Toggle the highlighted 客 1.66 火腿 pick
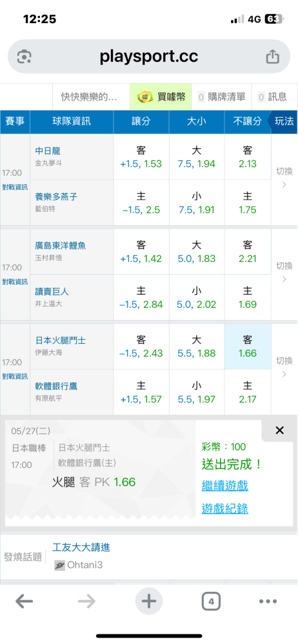The height and width of the screenshot is (644, 298). (248, 346)
